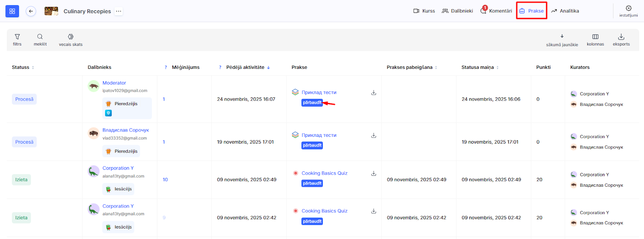Go back using the arrow button

click(31, 11)
